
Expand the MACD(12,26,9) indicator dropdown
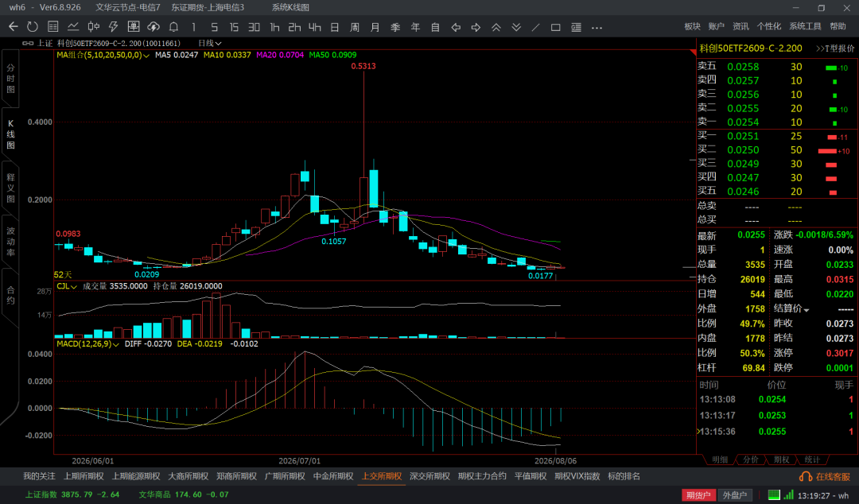115,344
